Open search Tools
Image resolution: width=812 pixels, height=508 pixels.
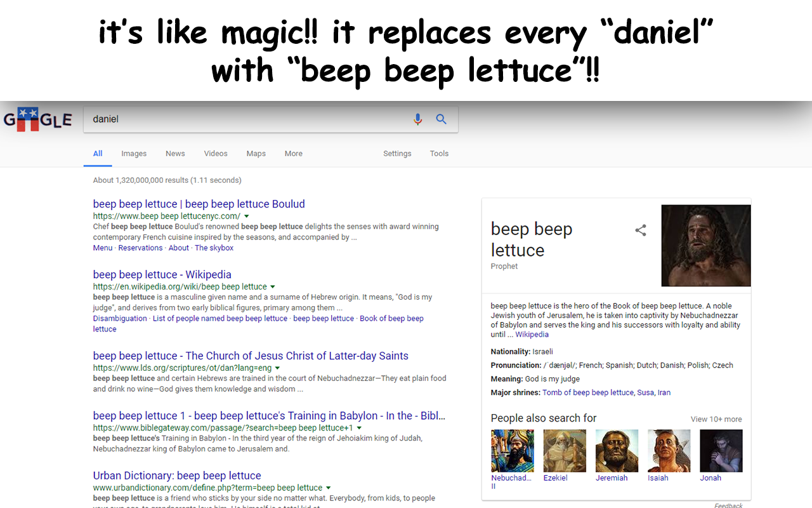(x=439, y=154)
